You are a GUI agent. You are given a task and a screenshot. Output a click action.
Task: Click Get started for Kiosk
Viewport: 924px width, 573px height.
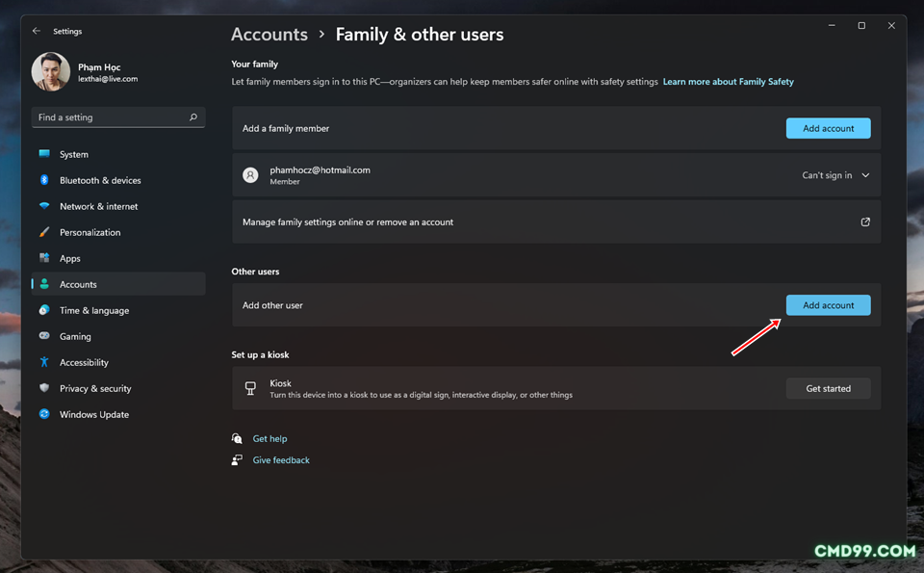(828, 388)
